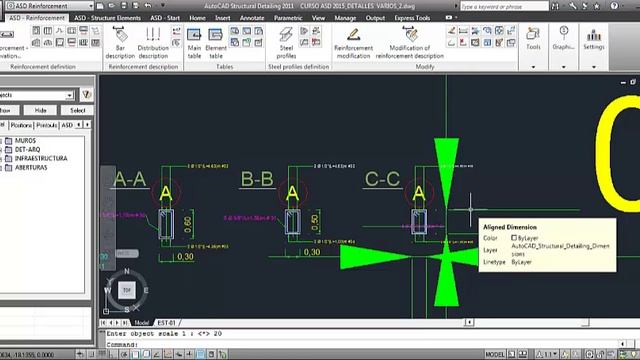This screenshot has height=360, width=640.
Task: Expand the Graphics ribbon panel
Action: pos(563,67)
